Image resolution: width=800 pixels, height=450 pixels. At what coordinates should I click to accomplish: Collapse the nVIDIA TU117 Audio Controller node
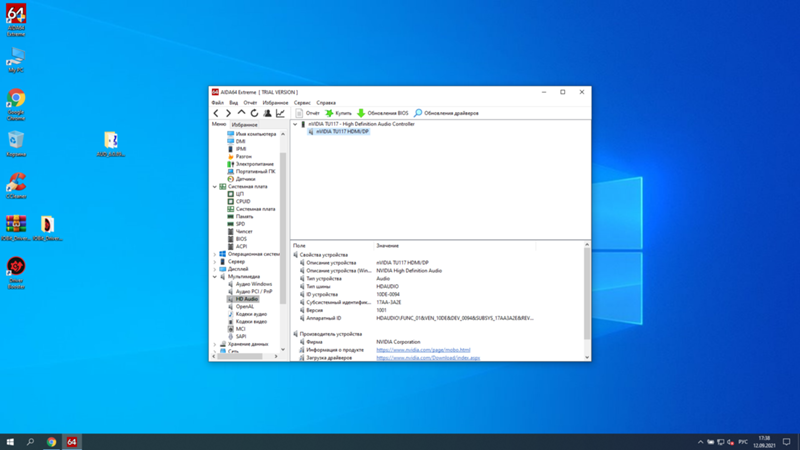295,124
